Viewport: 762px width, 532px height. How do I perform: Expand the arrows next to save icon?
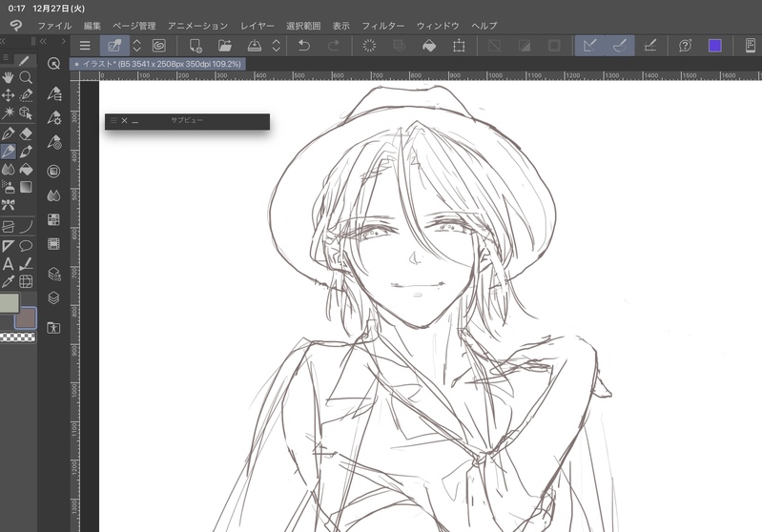coord(276,46)
